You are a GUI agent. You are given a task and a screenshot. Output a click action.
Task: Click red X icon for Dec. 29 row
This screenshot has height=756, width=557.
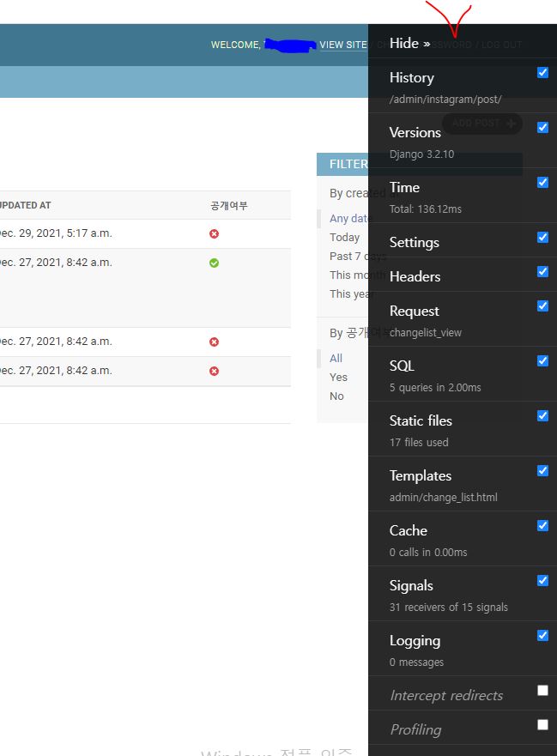[214, 234]
